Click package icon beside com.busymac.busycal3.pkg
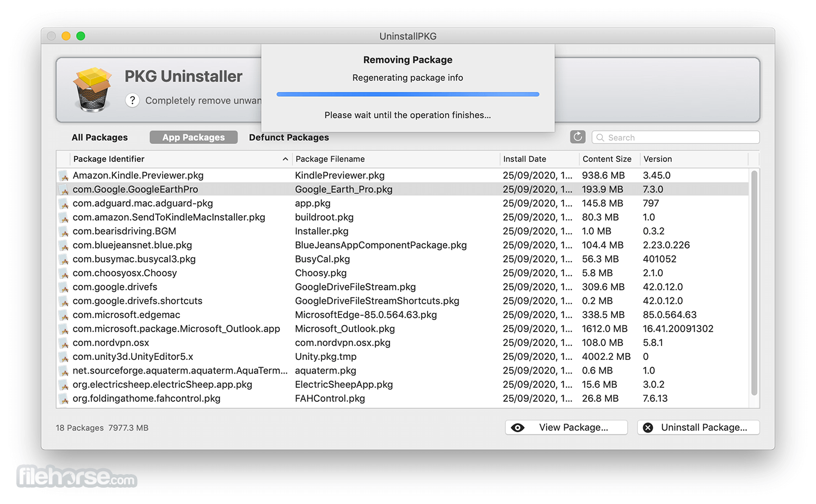This screenshot has height=504, width=816. pos(64,259)
